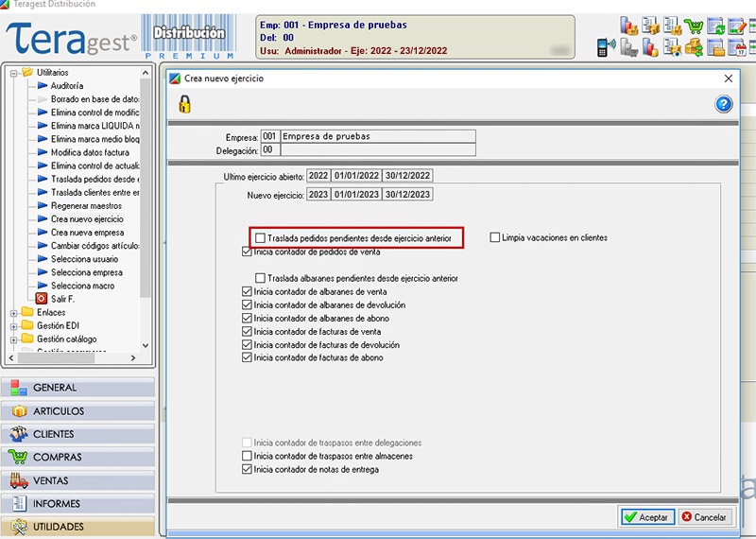Click the ARTICULOS box icon

point(19,411)
